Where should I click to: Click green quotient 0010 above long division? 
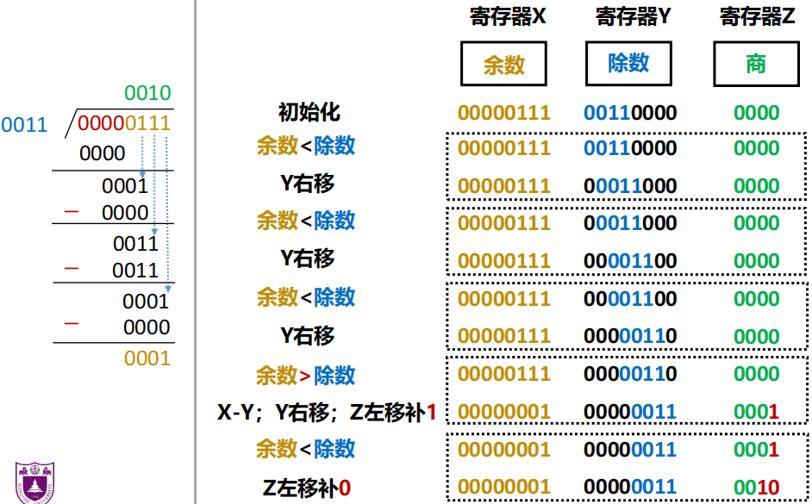147,93
